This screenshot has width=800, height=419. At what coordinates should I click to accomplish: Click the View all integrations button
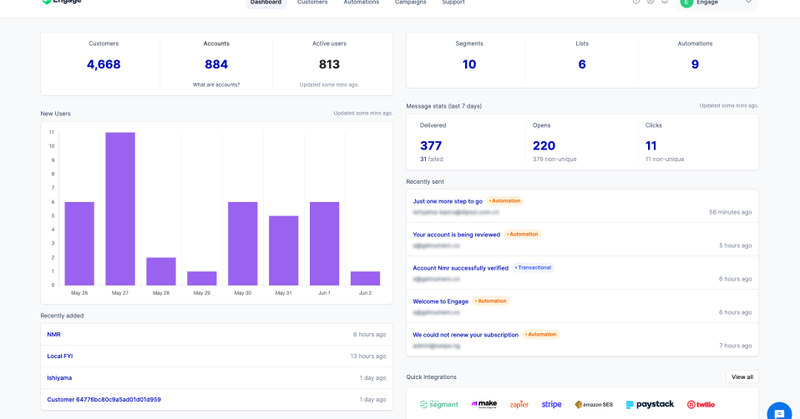[x=742, y=377]
